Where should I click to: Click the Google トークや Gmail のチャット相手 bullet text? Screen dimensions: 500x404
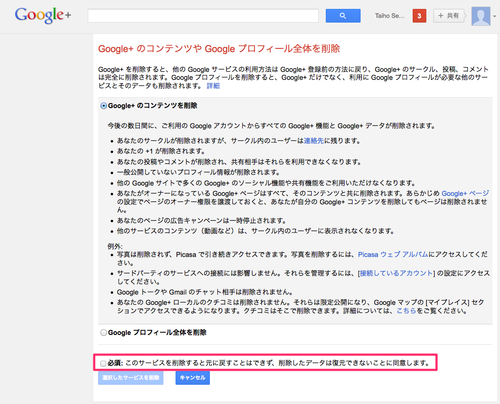(205, 292)
